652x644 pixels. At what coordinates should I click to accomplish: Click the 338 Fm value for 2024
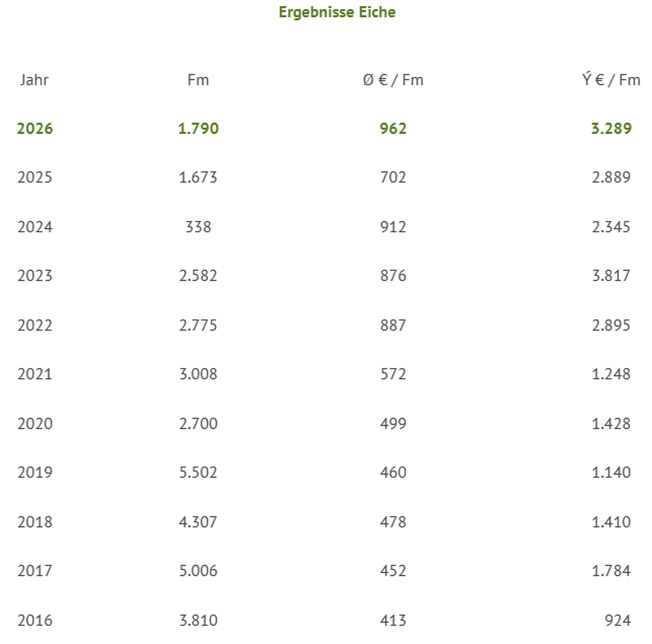click(198, 227)
